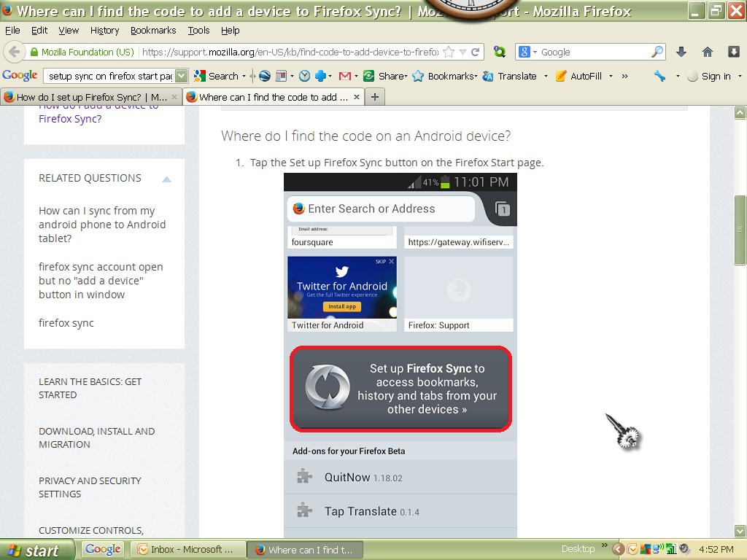
Task: Click the browser Back arrow button
Action: coord(15,52)
